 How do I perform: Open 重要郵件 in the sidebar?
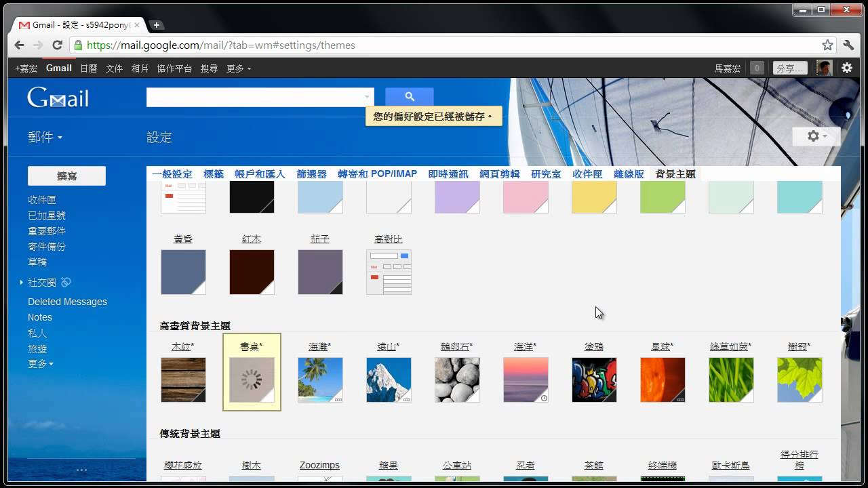coord(47,231)
